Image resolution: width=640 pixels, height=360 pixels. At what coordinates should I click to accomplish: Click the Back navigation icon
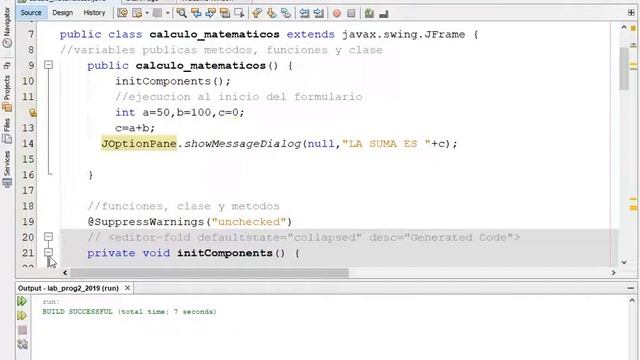137,13
